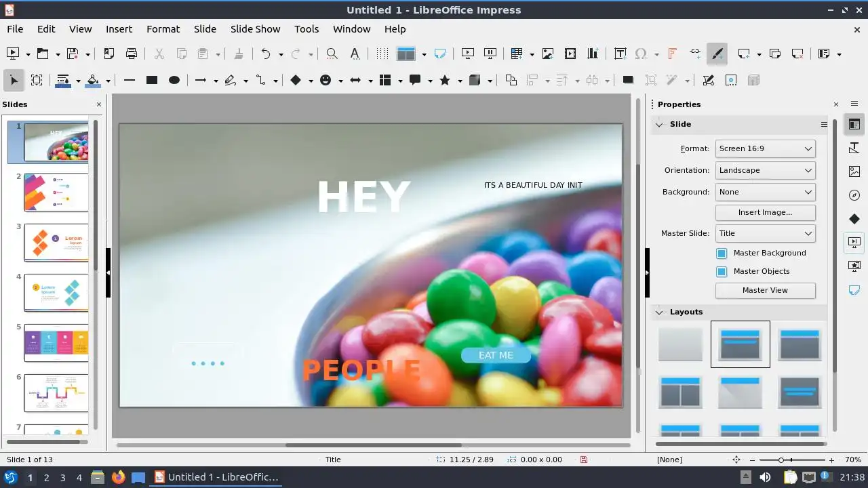Screen dimensions: 868x488
Task: Open Navigator deck in the sidebar
Action: pos(854,195)
